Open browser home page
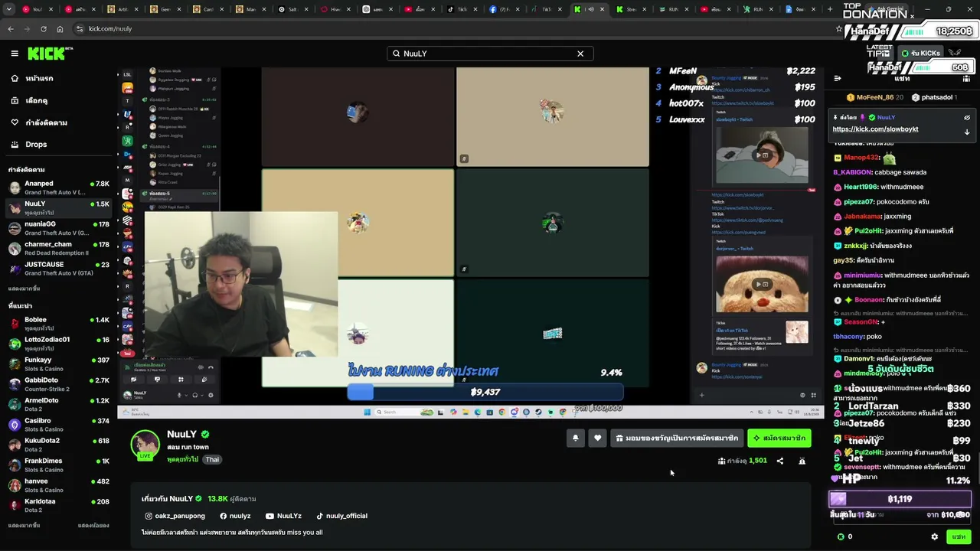 60,28
